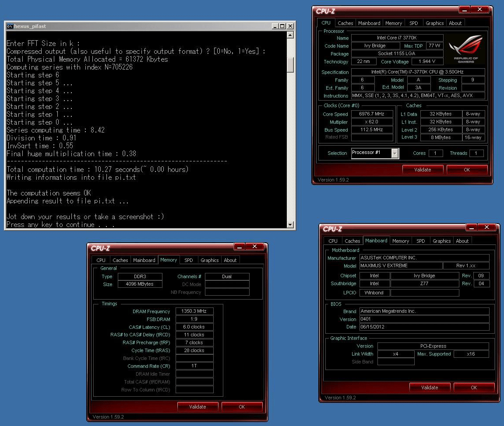This screenshot has width=504, height=426.
Task: Open the Graphics tab in the CPU-Z Memory window
Action: click(x=210, y=260)
